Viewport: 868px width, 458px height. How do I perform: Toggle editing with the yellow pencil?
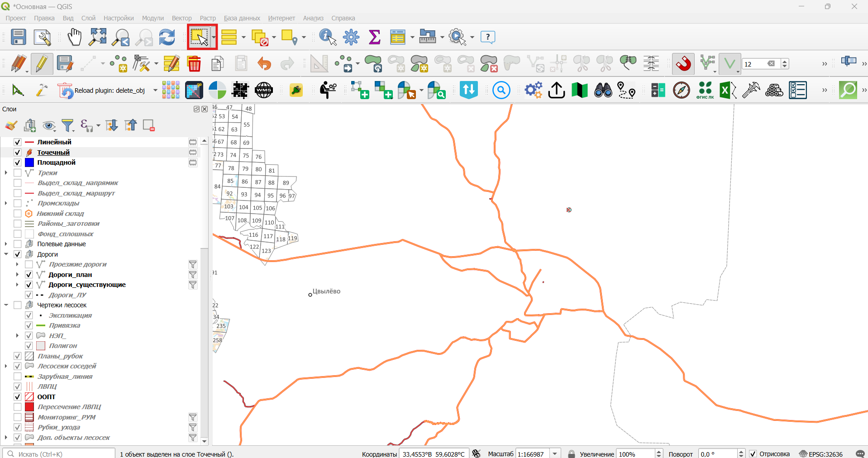(x=42, y=64)
